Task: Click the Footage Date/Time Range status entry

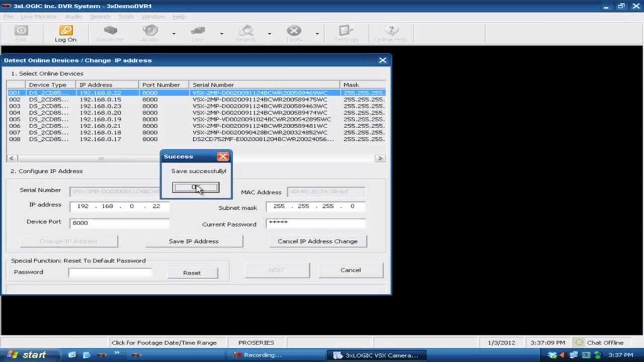Action: point(164,342)
